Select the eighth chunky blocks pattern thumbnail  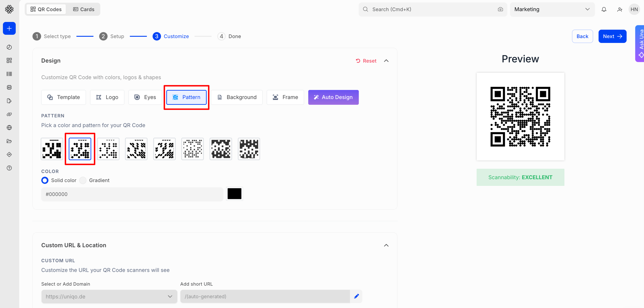pos(249,149)
